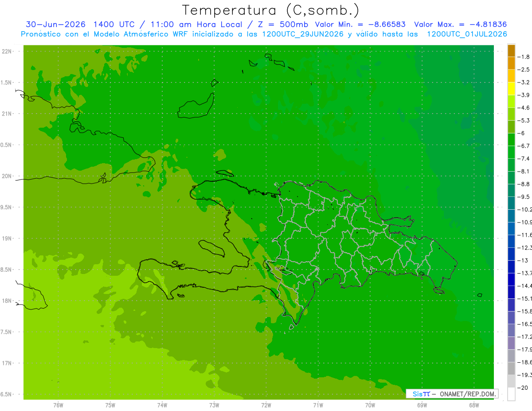Click the '-8.1' colorbar value
This screenshot has width=532, height=411.
(x=524, y=171)
